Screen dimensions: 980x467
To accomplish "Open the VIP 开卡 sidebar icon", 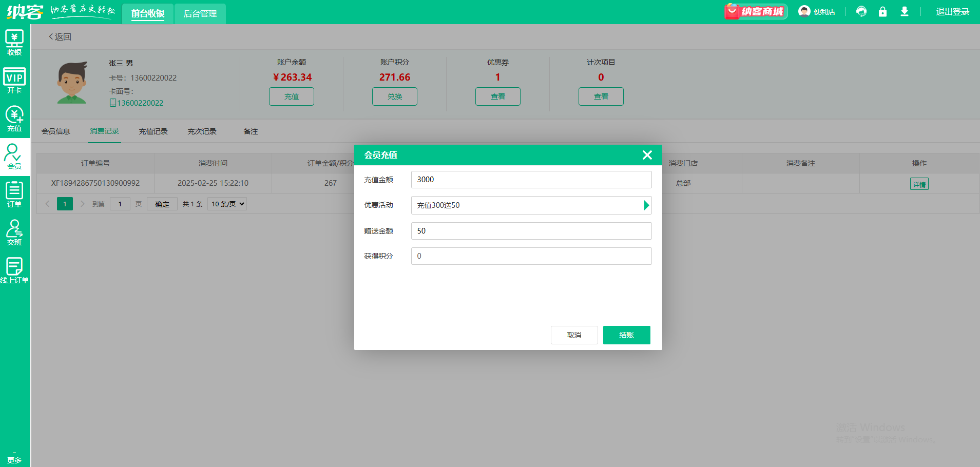I will point(14,81).
